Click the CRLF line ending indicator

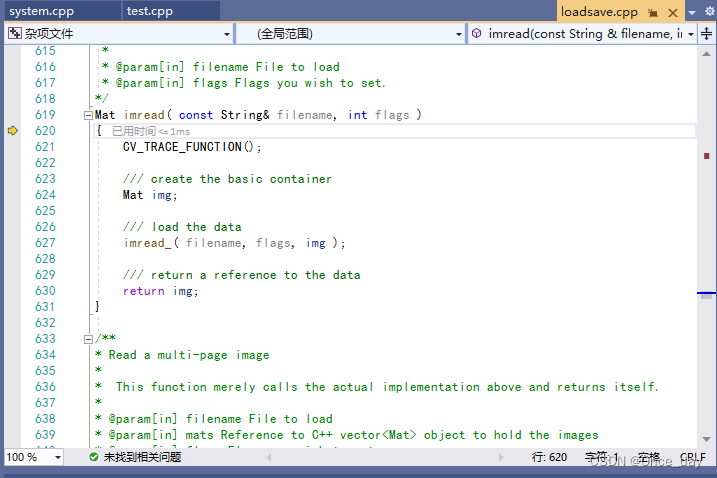click(x=692, y=457)
